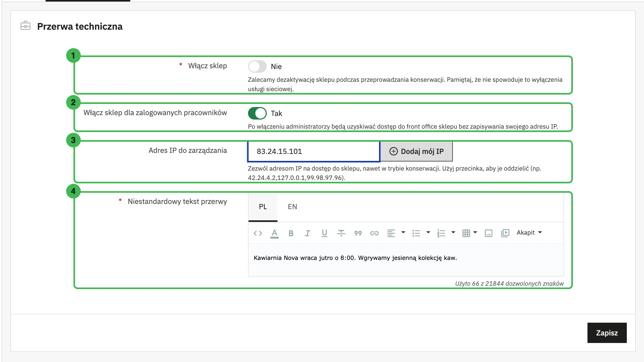
Task: Save settings with the Zapisz button
Action: tap(607, 333)
